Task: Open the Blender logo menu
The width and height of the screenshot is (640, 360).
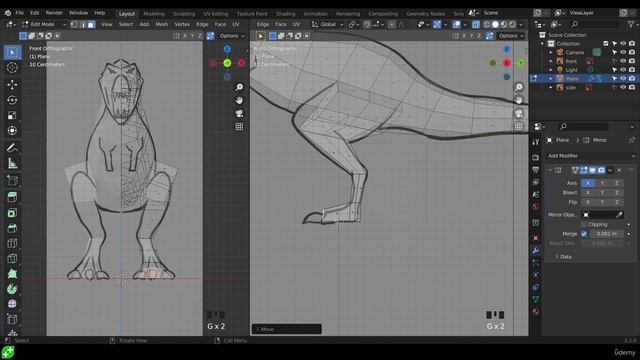Action: (7, 13)
